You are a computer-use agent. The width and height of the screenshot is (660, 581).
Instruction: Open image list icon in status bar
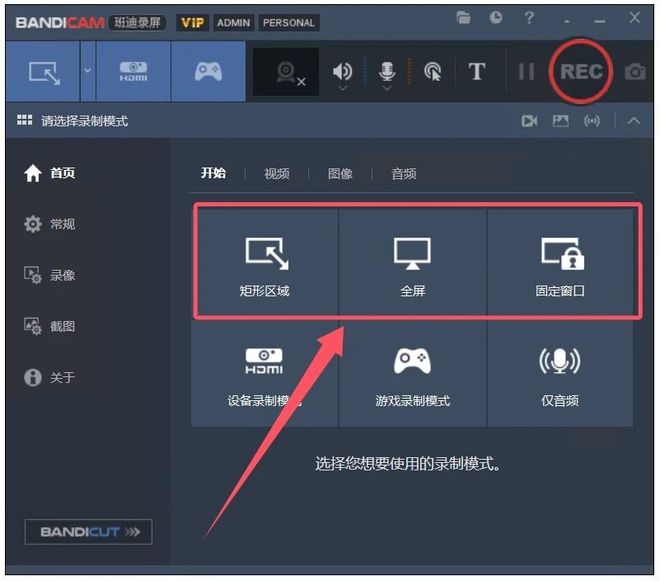click(560, 121)
